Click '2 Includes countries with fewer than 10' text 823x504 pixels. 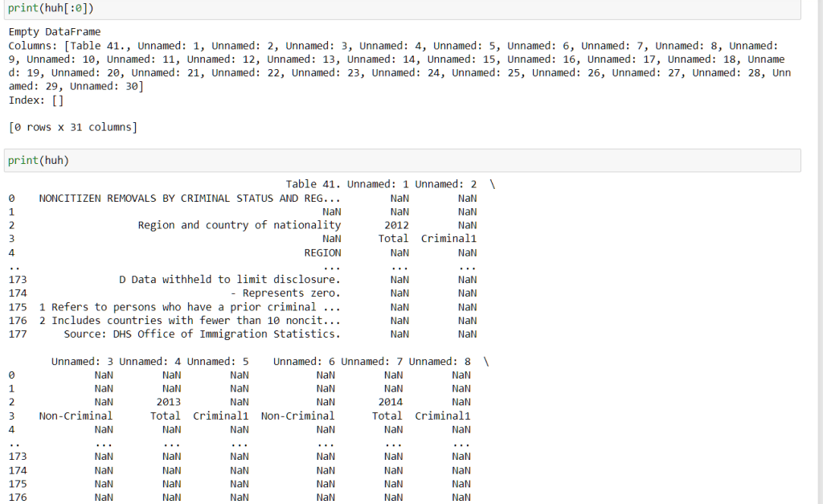point(190,321)
